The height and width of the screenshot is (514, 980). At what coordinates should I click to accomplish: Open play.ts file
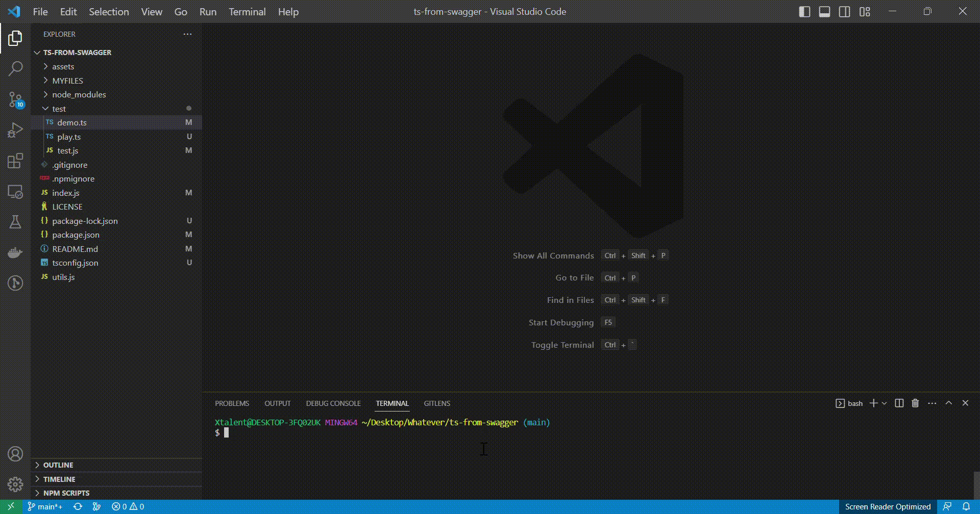pos(117,137)
